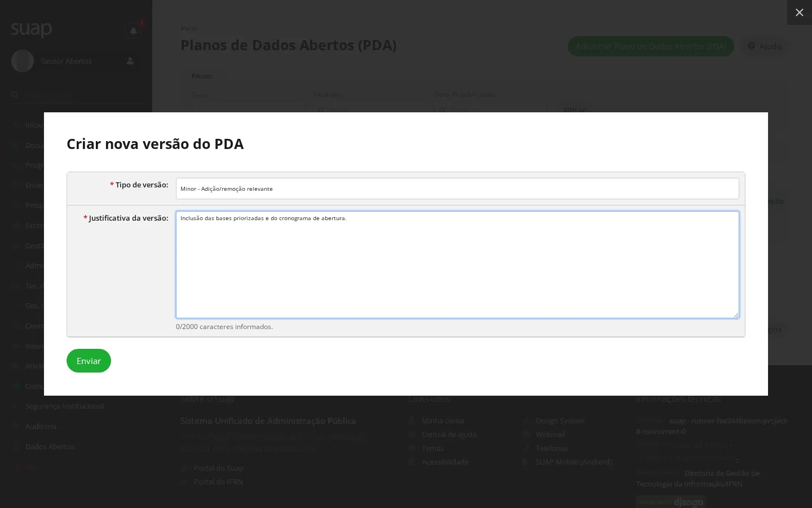
Task: Open the Dados Abertos sidebar menu item
Action: (x=50, y=446)
